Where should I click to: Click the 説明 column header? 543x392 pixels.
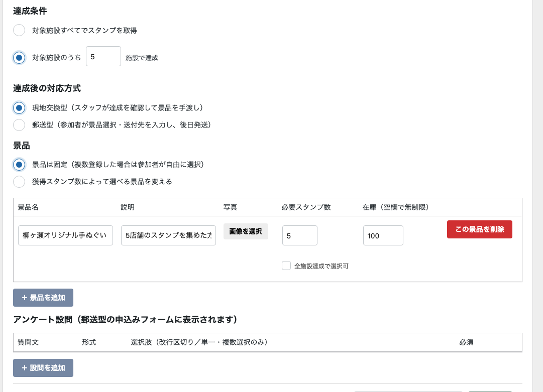click(128, 207)
